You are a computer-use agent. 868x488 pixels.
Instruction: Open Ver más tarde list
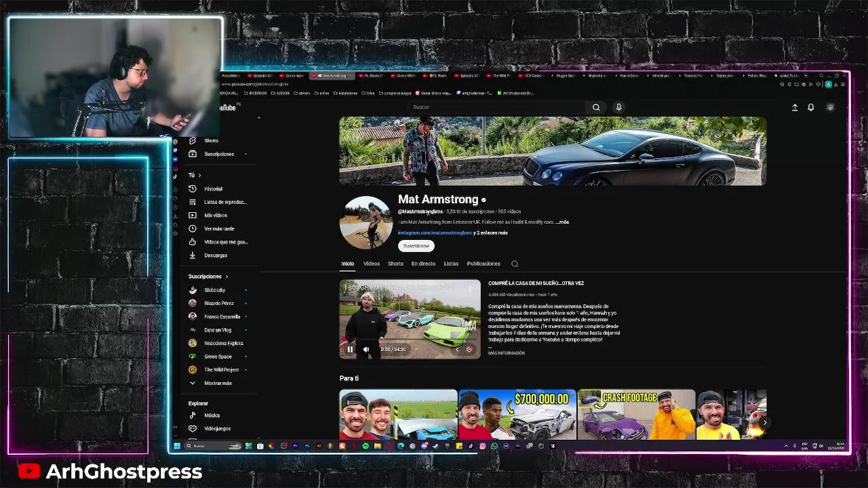pos(219,228)
